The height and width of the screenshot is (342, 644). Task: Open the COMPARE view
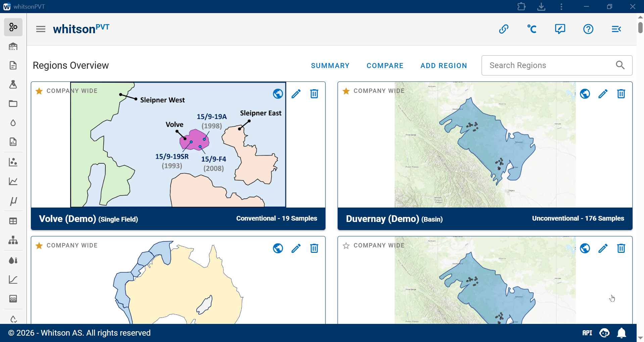coord(385,66)
